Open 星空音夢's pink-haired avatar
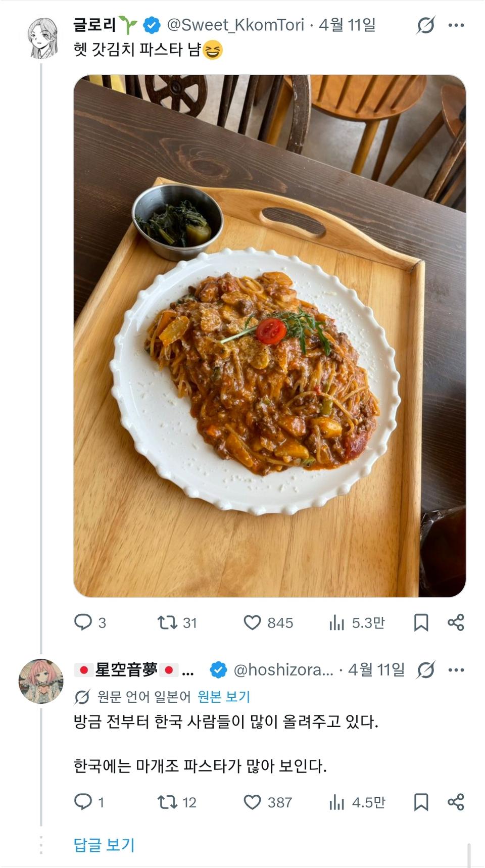 click(41, 681)
